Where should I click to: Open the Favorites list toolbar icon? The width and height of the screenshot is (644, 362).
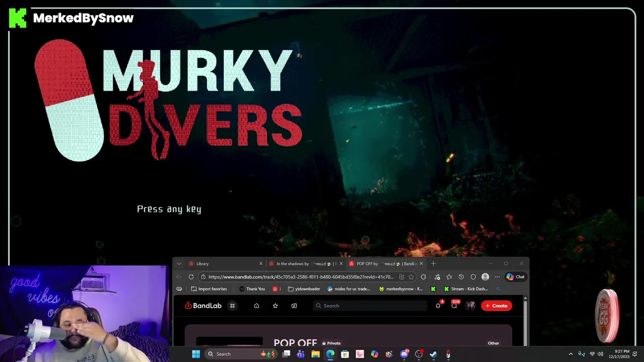[449, 277]
